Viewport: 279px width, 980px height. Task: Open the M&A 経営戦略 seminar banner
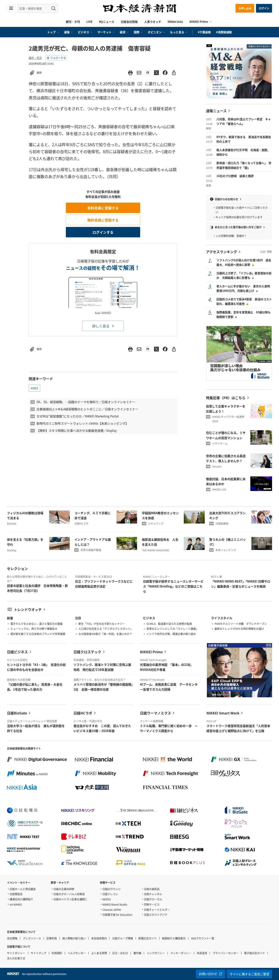tap(239, 71)
